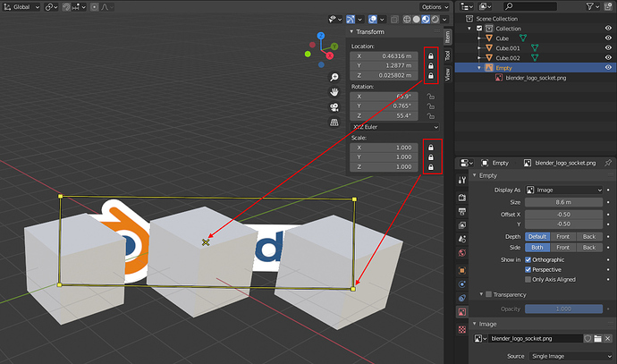
Task: Hide the Empty object in outliner
Action: (608, 68)
